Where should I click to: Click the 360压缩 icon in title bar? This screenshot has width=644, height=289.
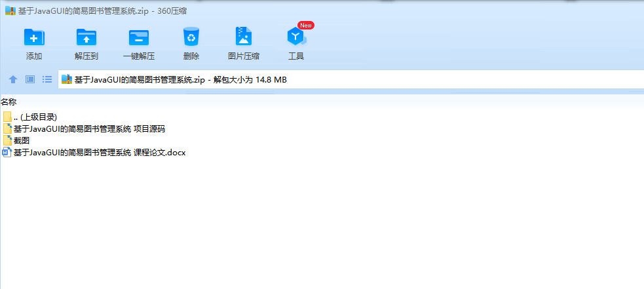[x=10, y=11]
